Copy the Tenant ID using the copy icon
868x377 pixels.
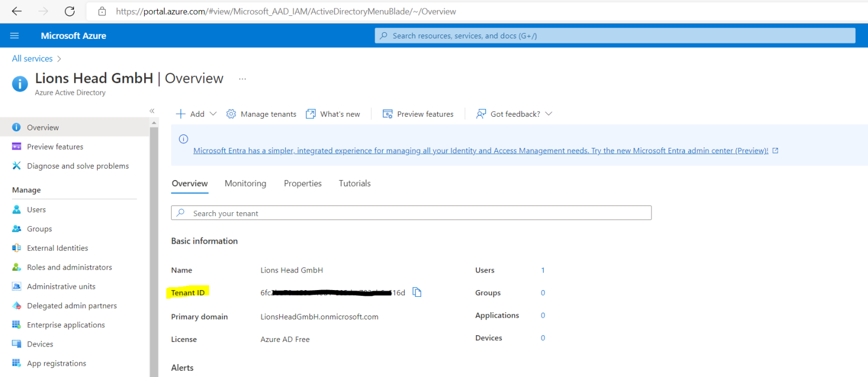pos(416,292)
